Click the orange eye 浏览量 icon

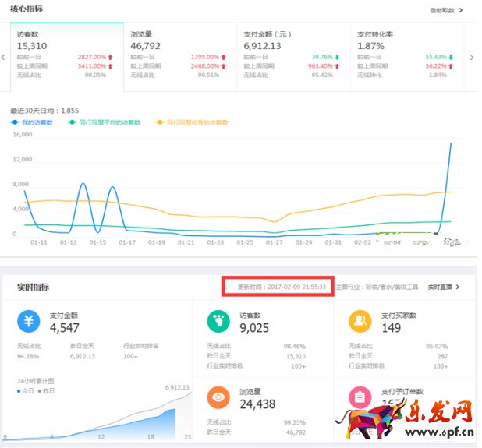(x=218, y=397)
